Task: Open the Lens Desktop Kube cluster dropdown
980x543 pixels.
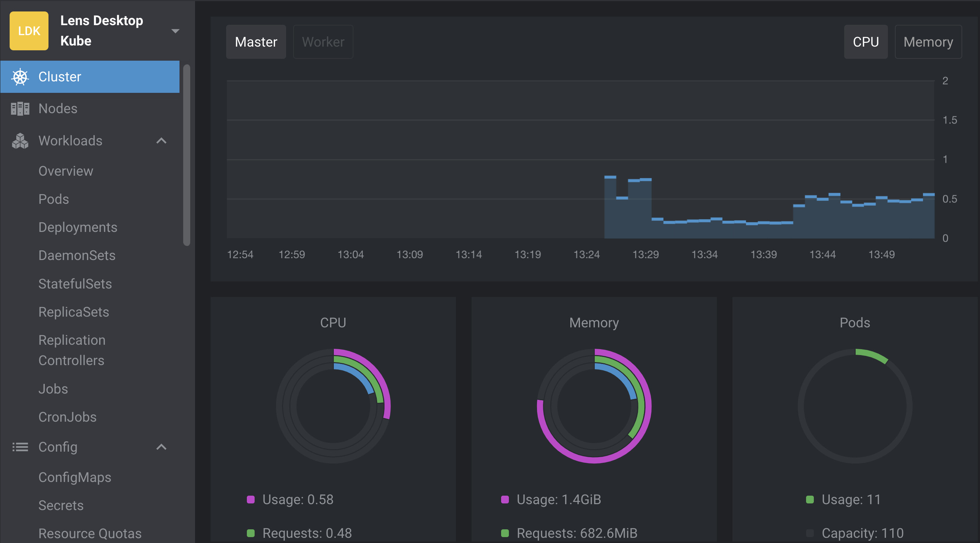Action: click(175, 31)
